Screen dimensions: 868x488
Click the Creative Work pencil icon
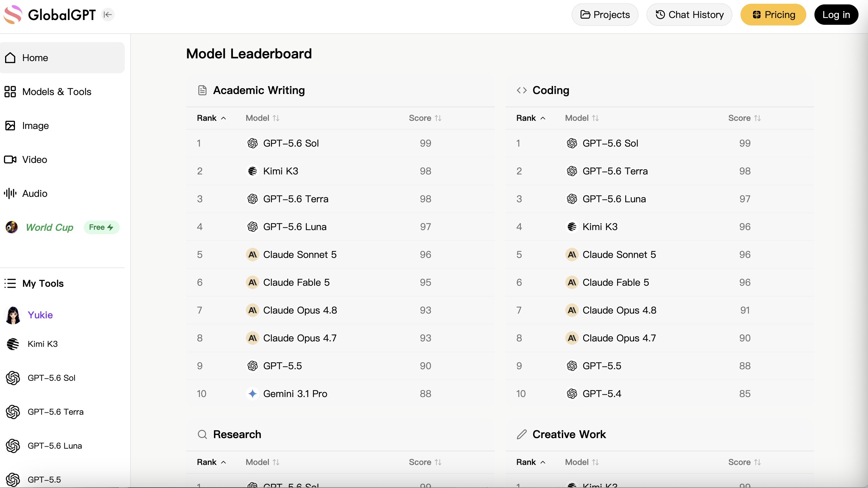[521, 434]
